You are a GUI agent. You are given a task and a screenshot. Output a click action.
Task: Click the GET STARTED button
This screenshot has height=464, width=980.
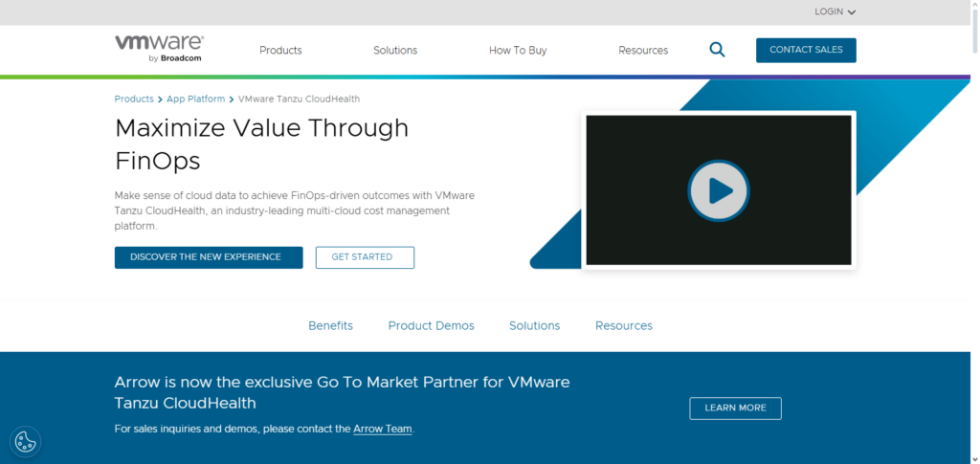click(365, 257)
